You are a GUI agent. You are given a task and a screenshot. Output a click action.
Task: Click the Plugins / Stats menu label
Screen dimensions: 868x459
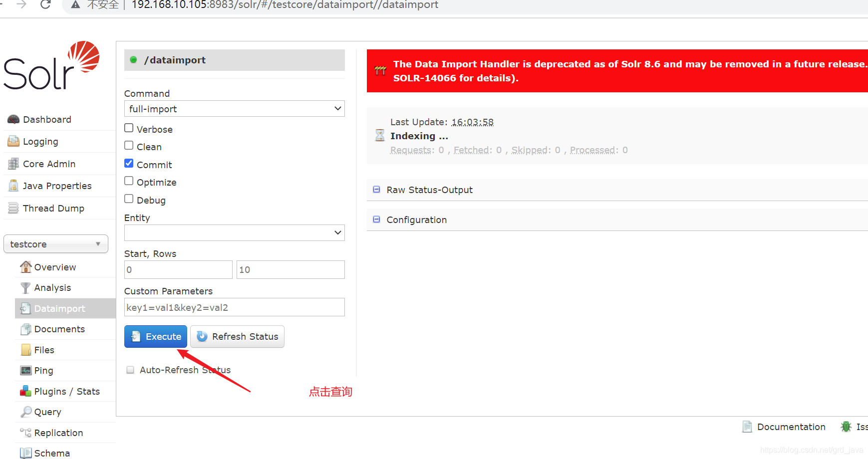[67, 392]
